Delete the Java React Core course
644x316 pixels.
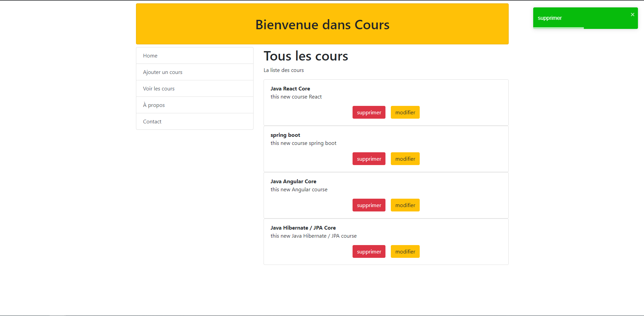tap(369, 113)
